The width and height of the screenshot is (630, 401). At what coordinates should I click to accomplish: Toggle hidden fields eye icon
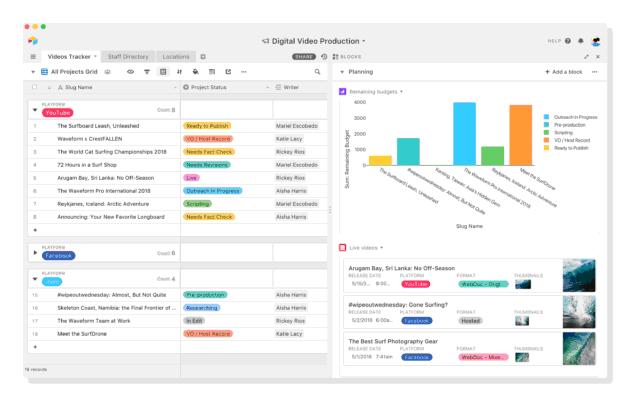click(x=131, y=72)
